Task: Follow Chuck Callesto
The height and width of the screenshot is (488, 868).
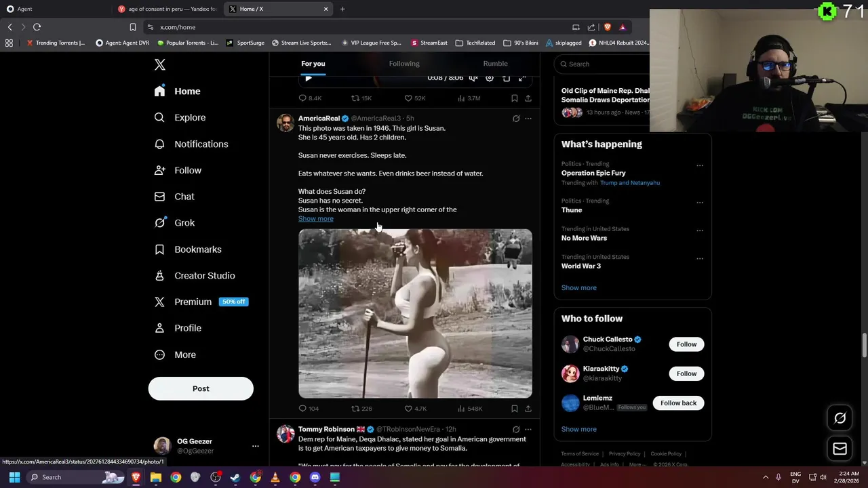Action: click(686, 344)
